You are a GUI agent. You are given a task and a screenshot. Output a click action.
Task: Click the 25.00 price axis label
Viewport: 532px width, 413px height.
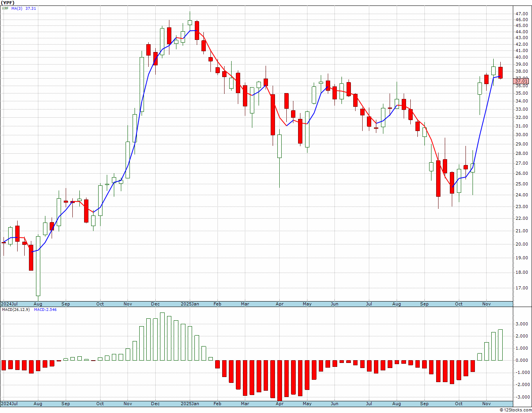521,184
